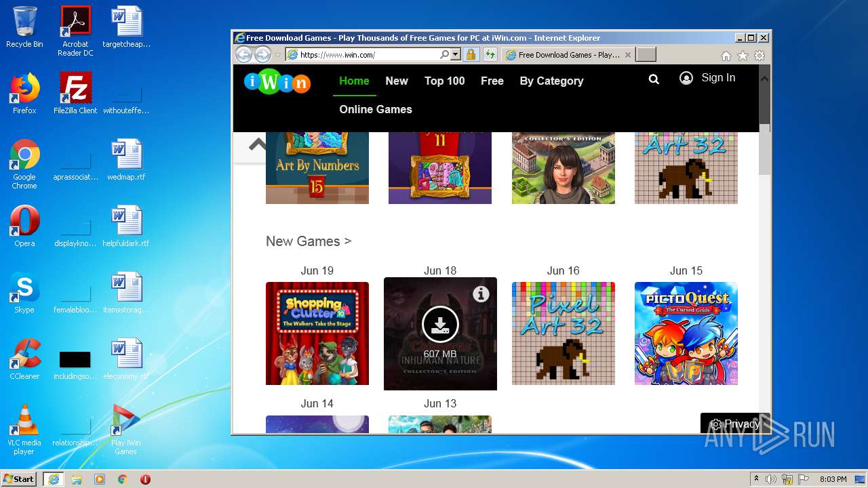
Task: Click the Windows Start button
Action: 19,479
